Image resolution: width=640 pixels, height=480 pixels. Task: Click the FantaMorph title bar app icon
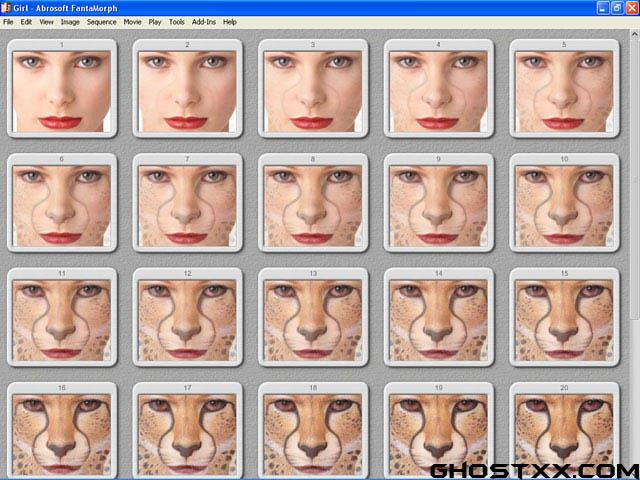pos(6,8)
